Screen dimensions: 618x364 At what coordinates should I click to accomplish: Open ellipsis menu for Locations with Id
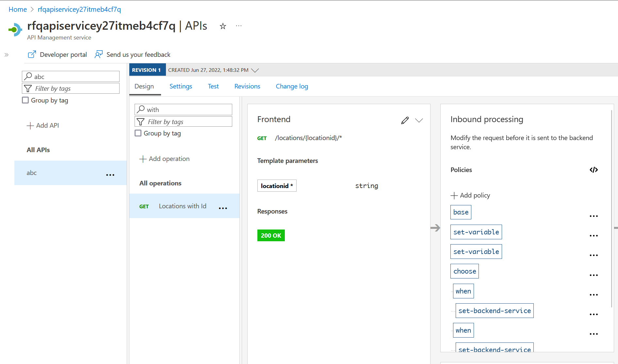[x=223, y=208]
